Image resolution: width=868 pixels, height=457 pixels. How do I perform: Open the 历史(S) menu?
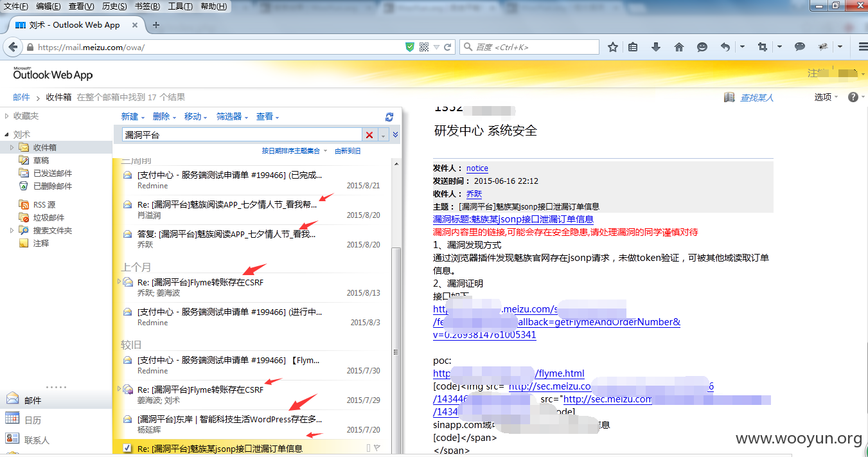tap(115, 6)
